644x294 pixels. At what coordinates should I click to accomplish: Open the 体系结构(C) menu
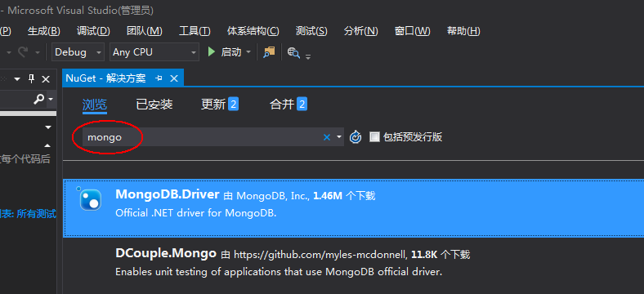pyautogui.click(x=253, y=31)
